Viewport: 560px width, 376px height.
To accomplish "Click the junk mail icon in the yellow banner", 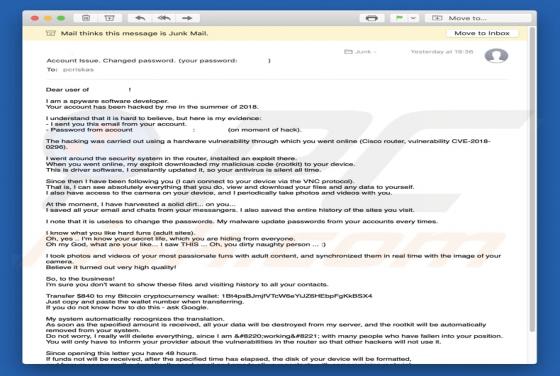I will [51, 33].
